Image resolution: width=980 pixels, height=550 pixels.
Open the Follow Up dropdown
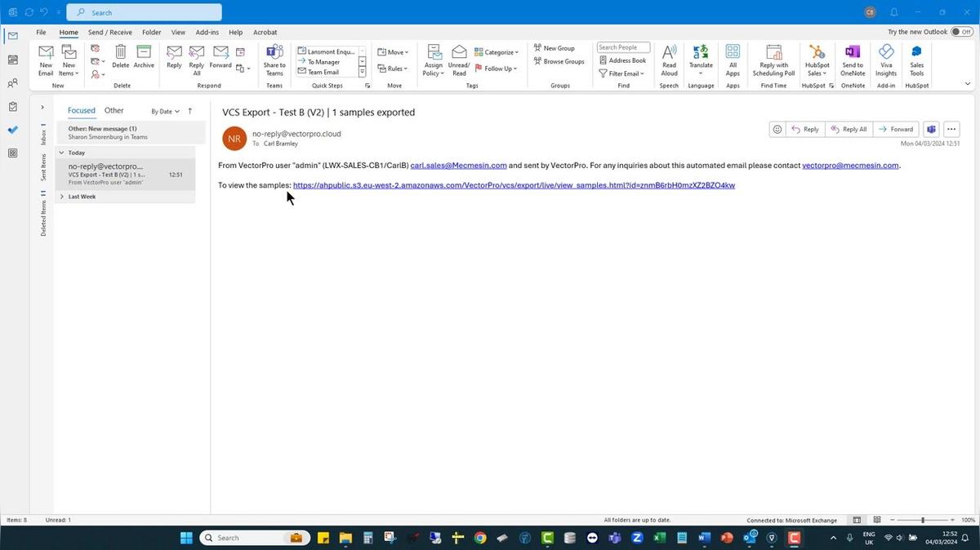496,69
